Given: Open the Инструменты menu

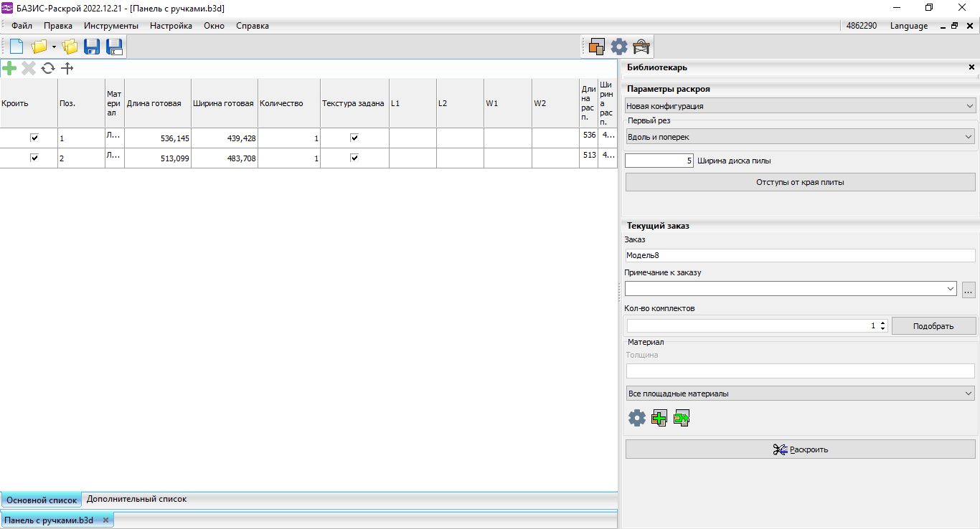Looking at the screenshot, I should pos(110,26).
